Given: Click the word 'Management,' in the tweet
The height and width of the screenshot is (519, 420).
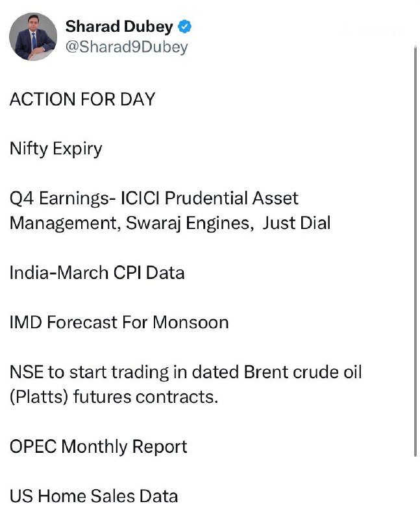Looking at the screenshot, I should click(x=64, y=223).
